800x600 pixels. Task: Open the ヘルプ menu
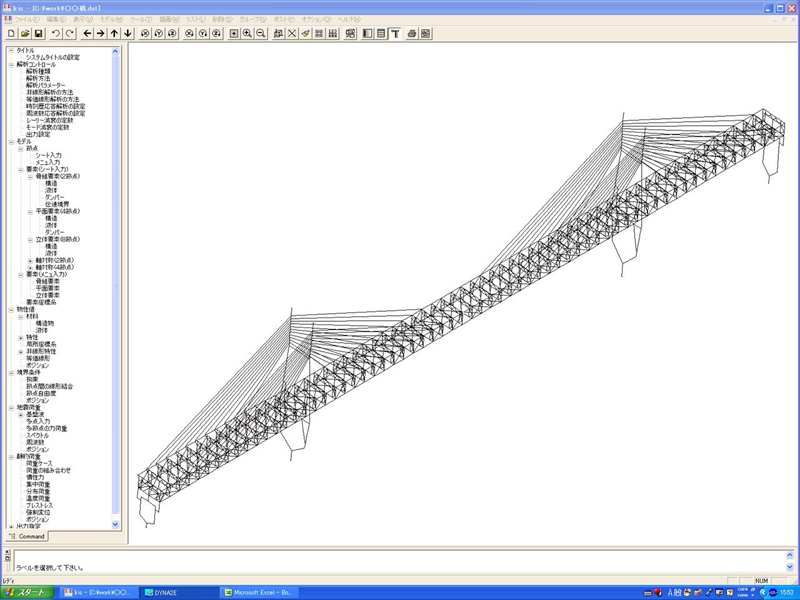click(351, 19)
